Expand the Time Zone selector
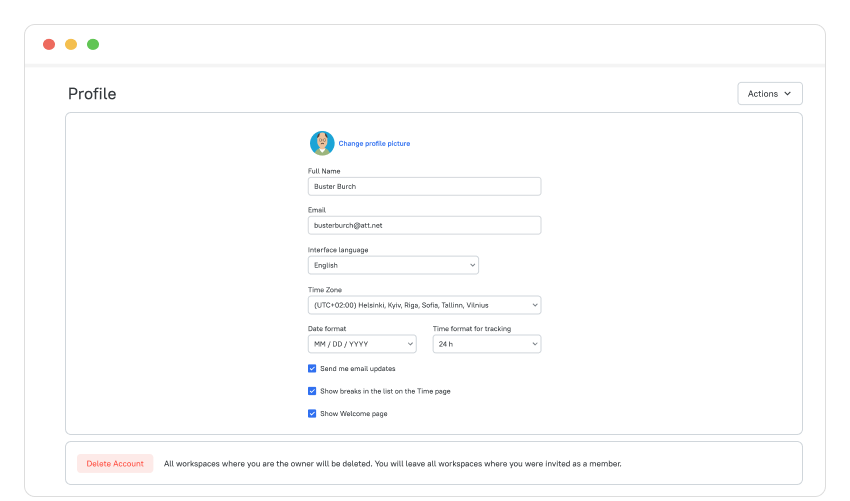 click(x=424, y=305)
